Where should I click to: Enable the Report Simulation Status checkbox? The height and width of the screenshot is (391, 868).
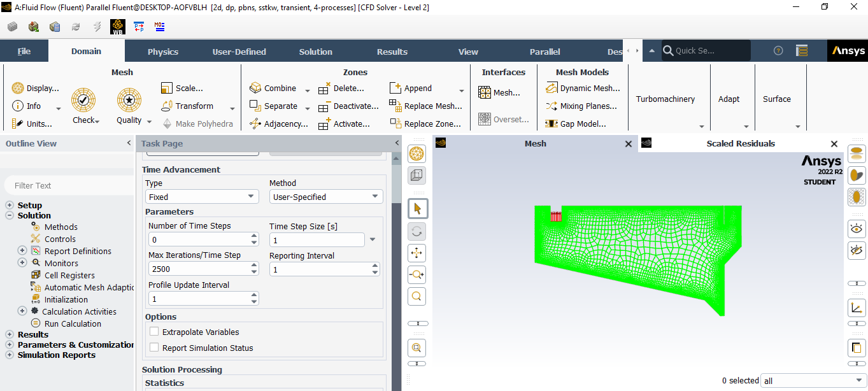tap(154, 348)
